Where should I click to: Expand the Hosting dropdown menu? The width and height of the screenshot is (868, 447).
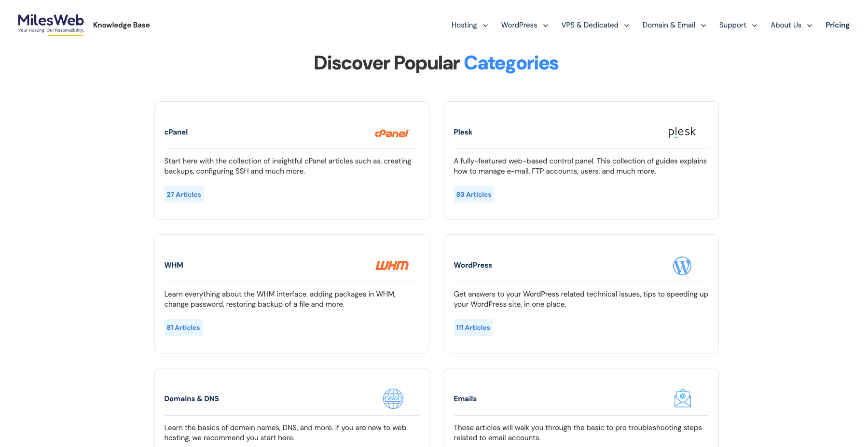click(469, 25)
